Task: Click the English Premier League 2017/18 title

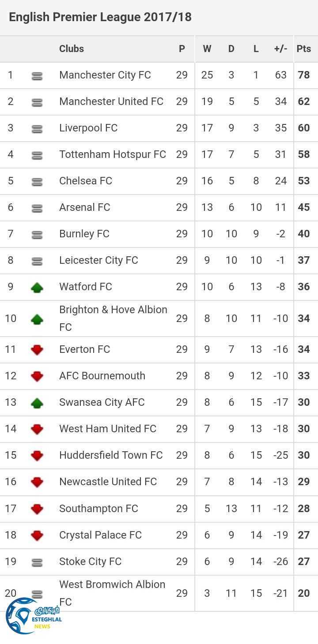Action: (x=100, y=17)
